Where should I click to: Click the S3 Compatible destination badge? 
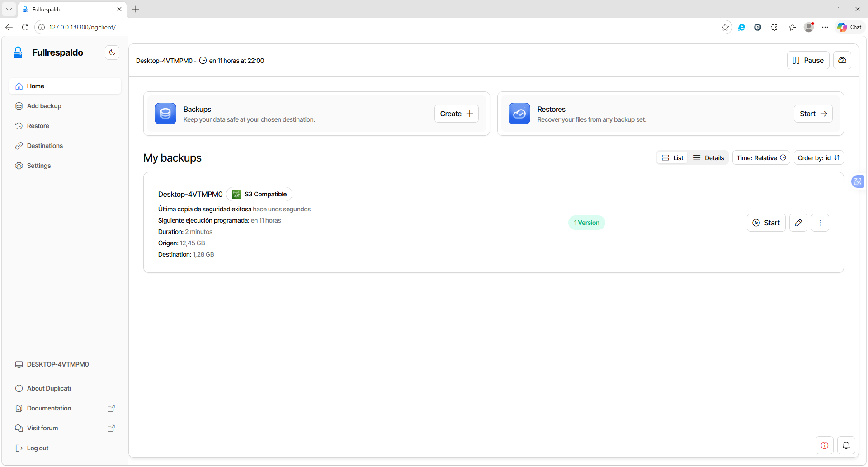tap(259, 194)
